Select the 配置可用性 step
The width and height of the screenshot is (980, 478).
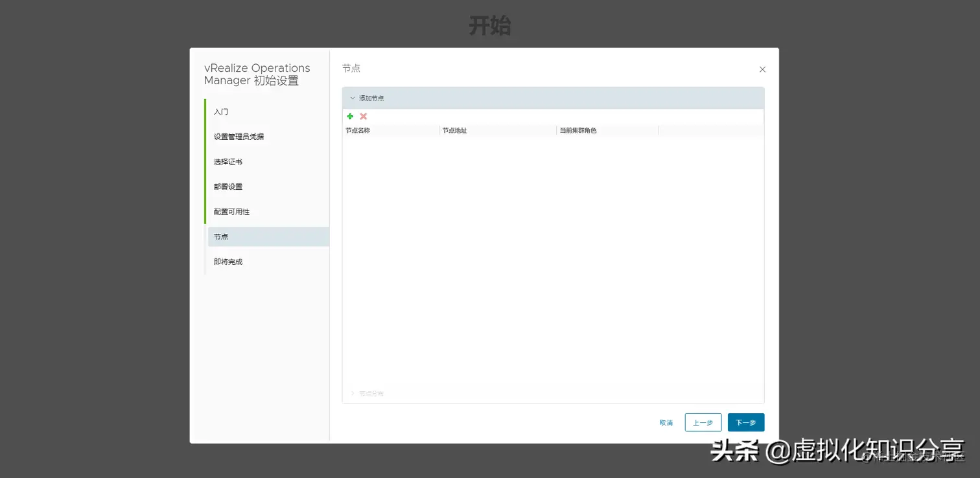[x=231, y=211]
